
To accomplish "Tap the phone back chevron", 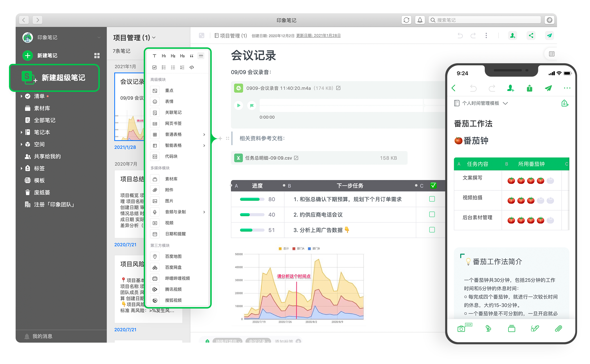I will click(x=454, y=88).
